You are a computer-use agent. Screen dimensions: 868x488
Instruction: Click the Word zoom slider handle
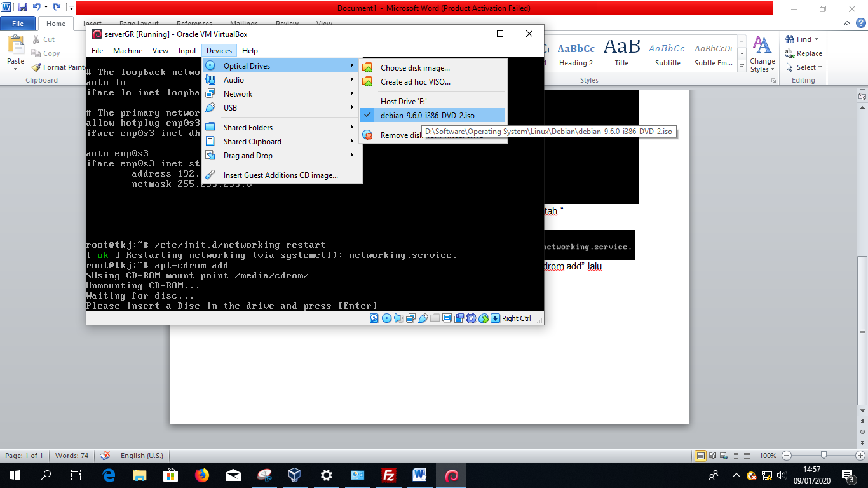pyautogui.click(x=824, y=456)
